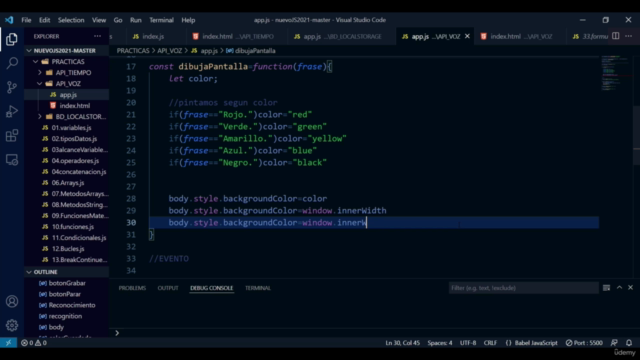Open the Manage gear icon

pos(12,325)
